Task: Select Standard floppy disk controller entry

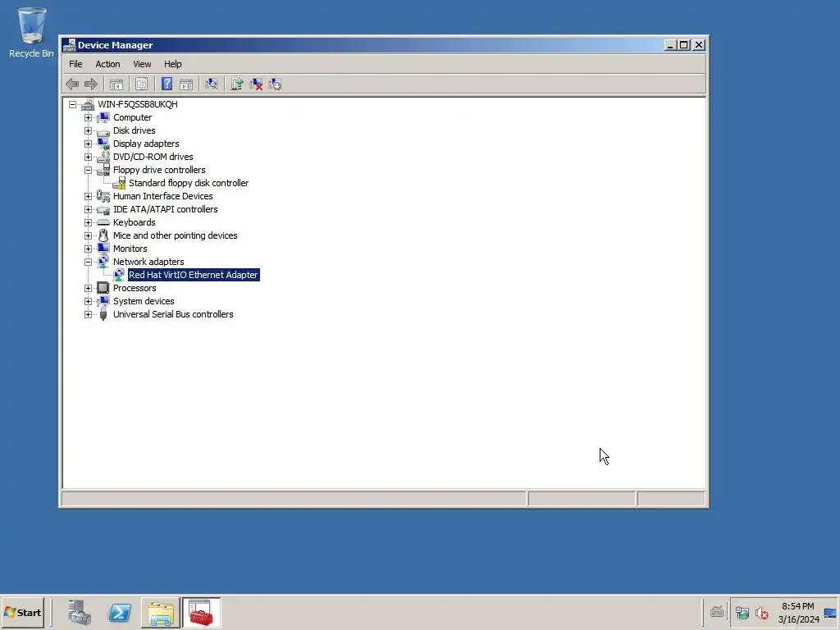Action: coord(189,183)
